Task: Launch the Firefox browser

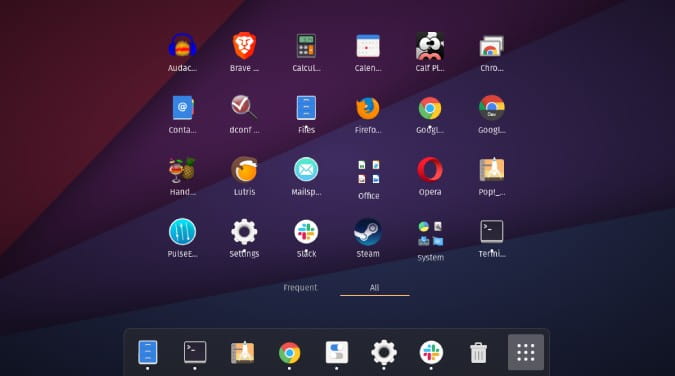Action: [x=368, y=108]
